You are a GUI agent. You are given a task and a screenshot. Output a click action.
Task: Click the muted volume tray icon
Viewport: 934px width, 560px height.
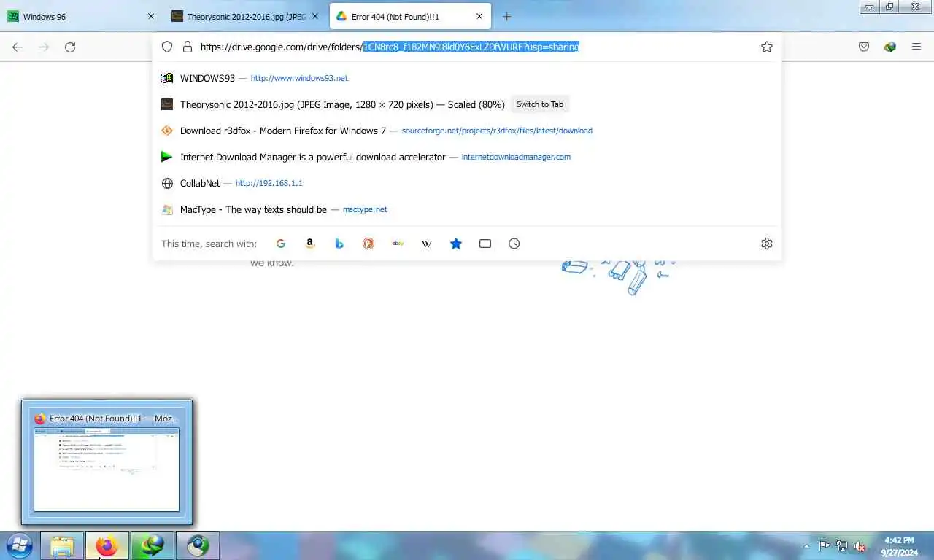point(860,545)
